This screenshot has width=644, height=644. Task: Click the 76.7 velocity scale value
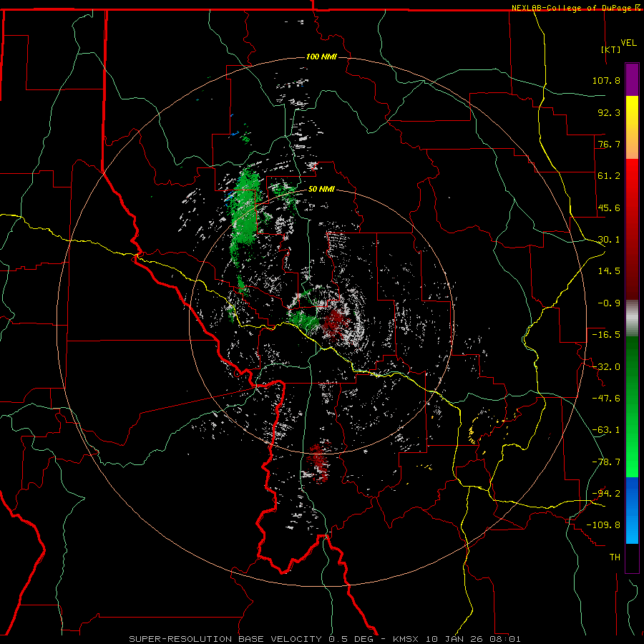(609, 144)
